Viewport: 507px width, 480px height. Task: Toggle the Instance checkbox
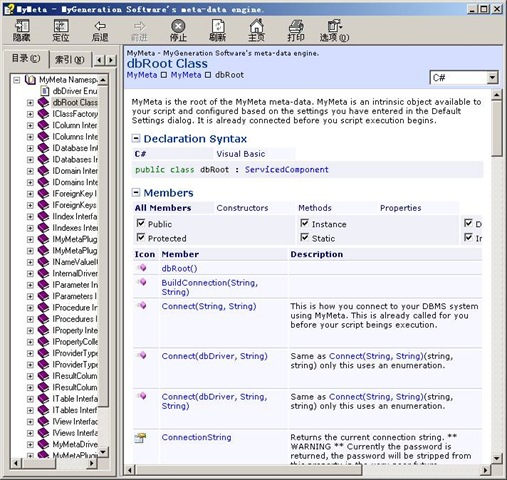coord(305,223)
